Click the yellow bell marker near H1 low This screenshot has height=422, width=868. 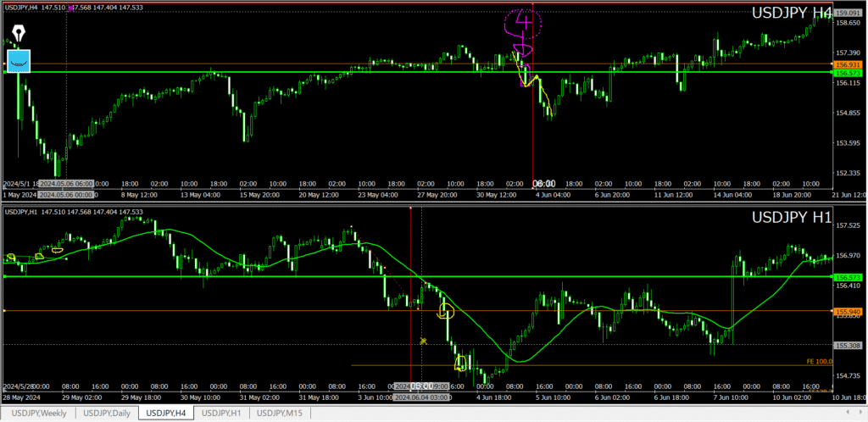point(461,364)
